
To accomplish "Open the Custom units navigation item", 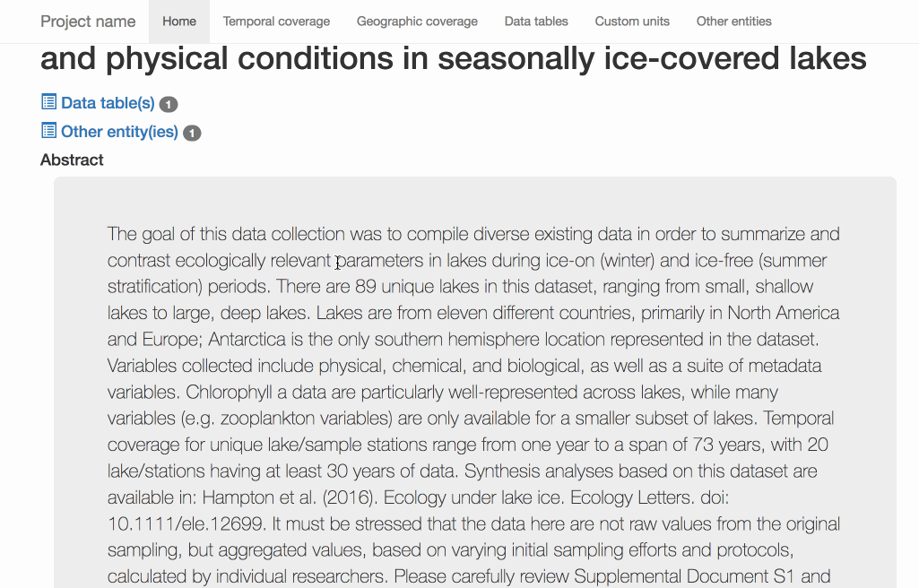I will [x=632, y=22].
